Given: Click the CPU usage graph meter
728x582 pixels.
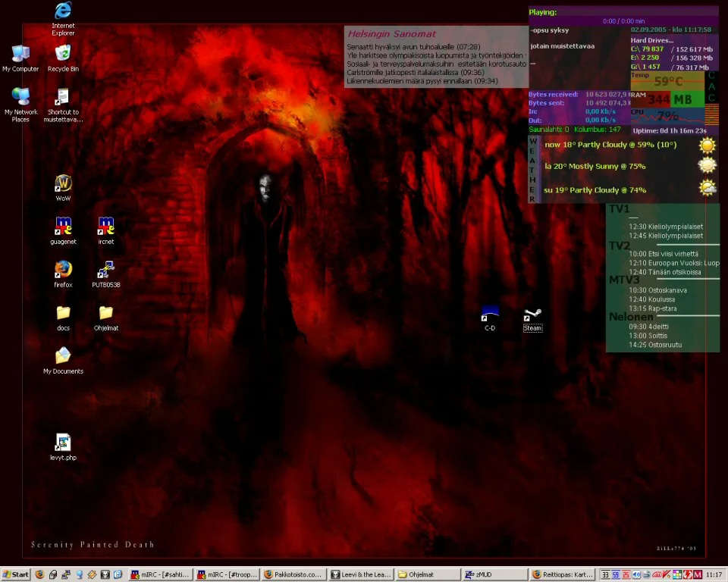Looking at the screenshot, I should [x=667, y=116].
